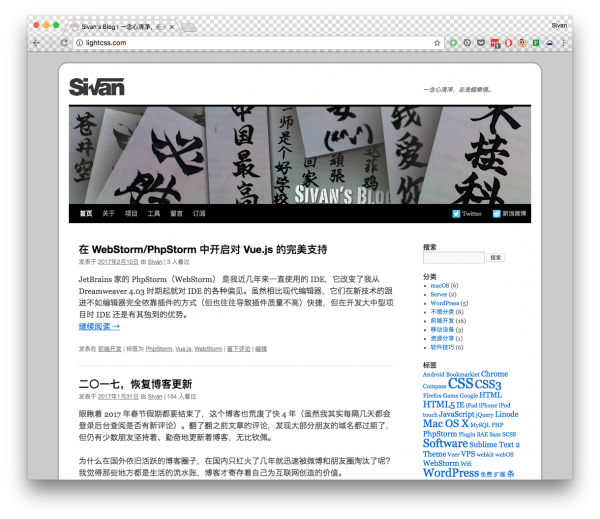Click the lightcss.com address bar

(x=250, y=43)
